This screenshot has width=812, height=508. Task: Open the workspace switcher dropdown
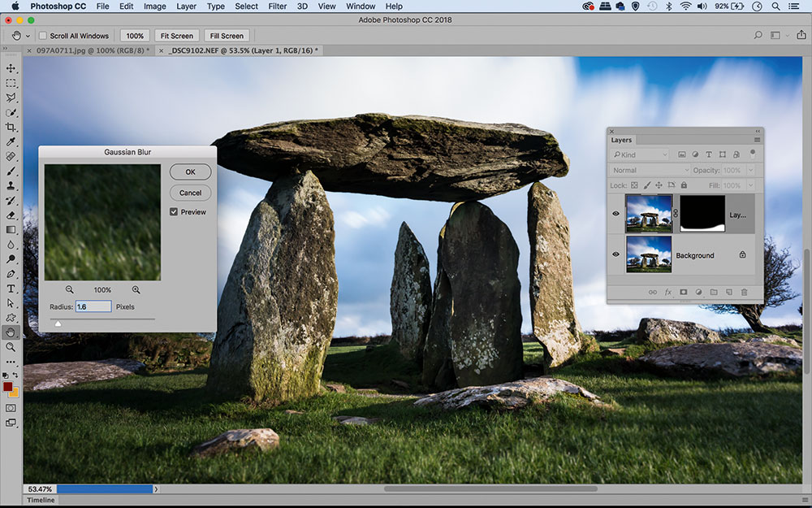[x=779, y=35]
